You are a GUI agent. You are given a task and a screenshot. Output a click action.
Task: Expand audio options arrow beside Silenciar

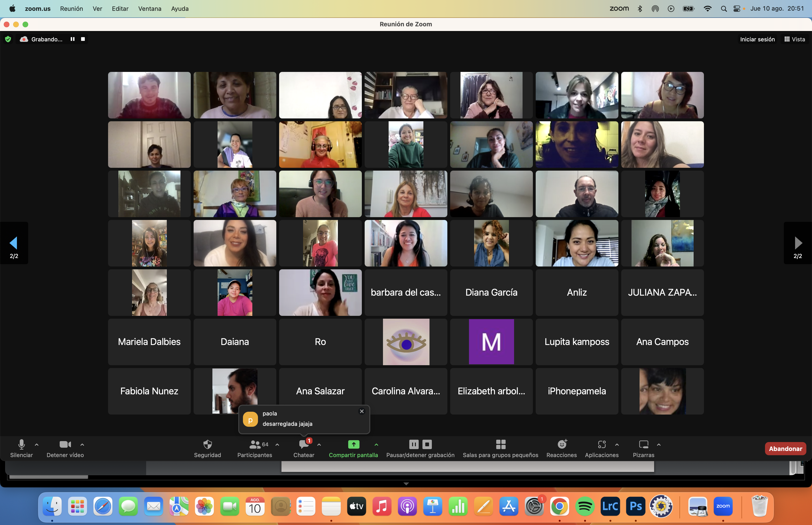(x=37, y=445)
